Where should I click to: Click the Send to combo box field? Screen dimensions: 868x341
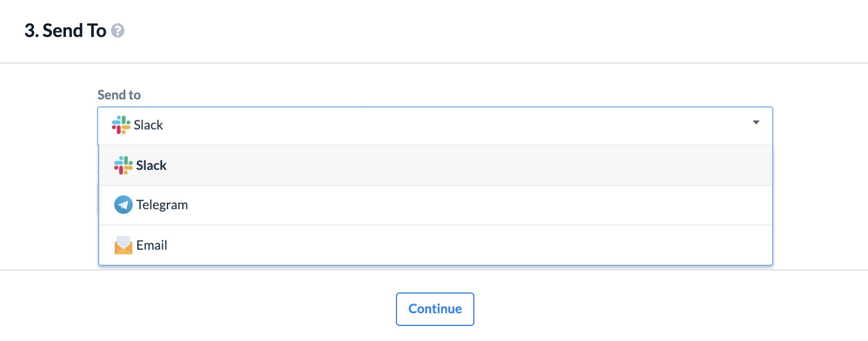coord(435,125)
